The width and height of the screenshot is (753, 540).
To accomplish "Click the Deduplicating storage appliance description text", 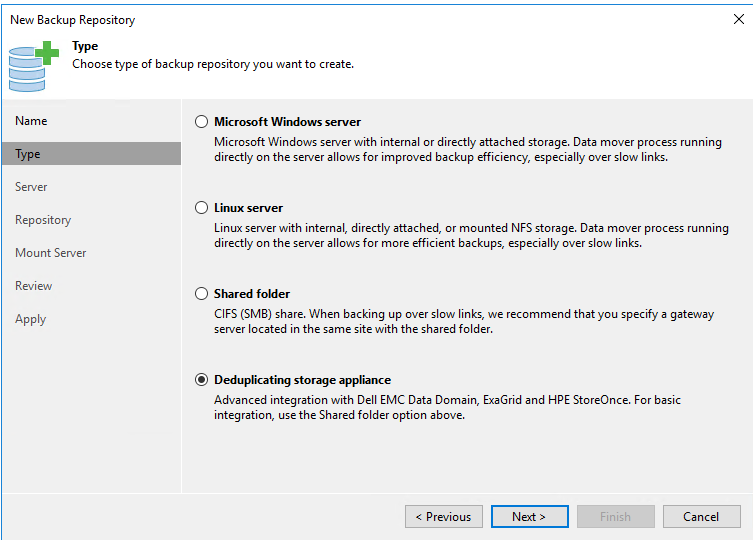I will [447, 407].
